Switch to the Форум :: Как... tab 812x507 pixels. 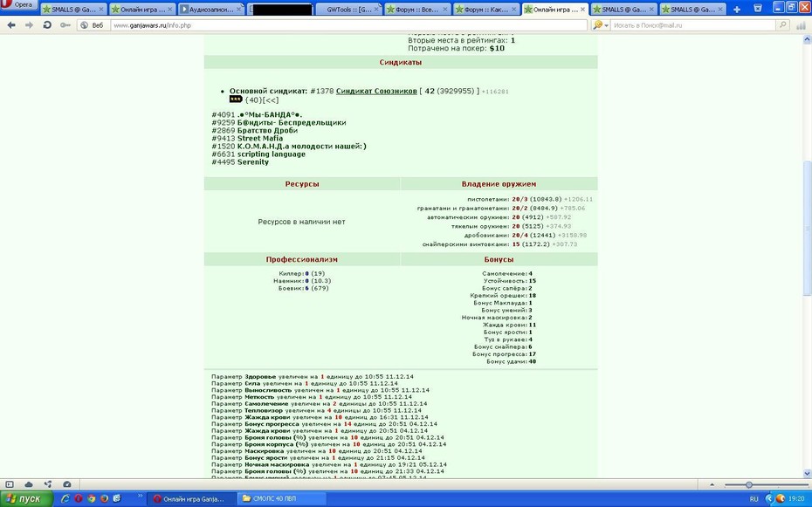click(486, 10)
